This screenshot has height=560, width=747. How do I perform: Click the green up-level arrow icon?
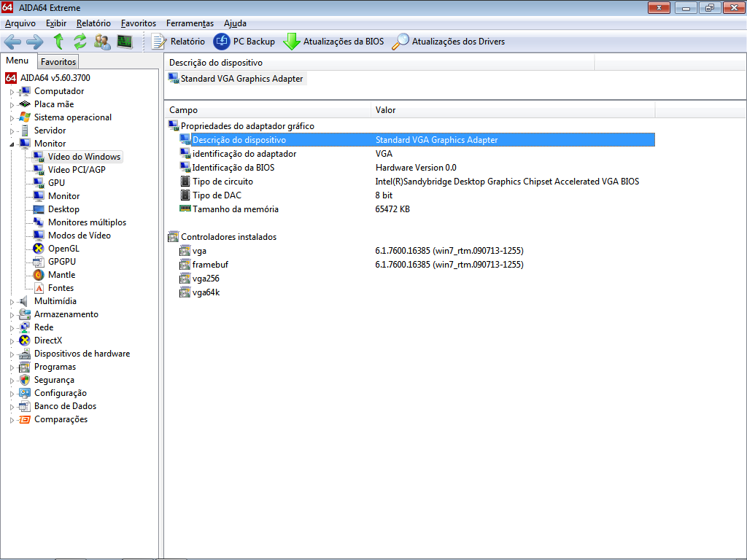click(58, 42)
